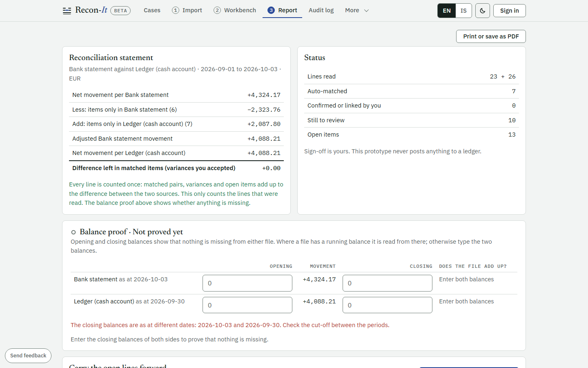This screenshot has width=588, height=368.
Task: Click the +0.00 difference value
Action: [x=271, y=168]
